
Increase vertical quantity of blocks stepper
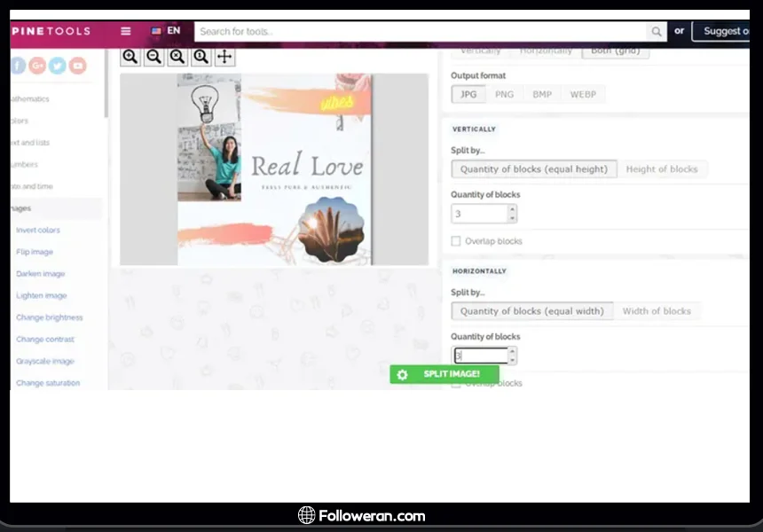point(512,209)
